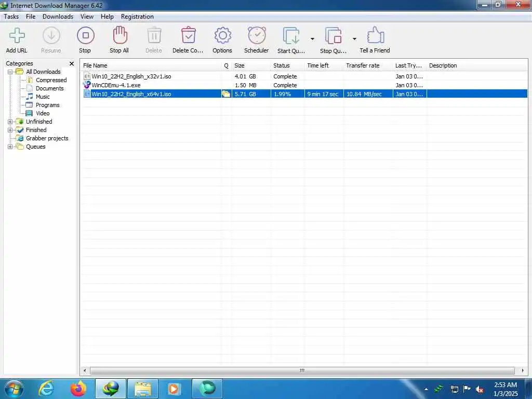This screenshot has height=399, width=532.
Task: Expand the Finished tree node
Action: [10, 130]
